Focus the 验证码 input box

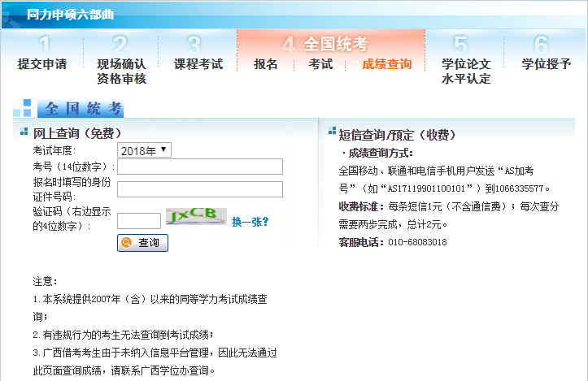(x=139, y=221)
